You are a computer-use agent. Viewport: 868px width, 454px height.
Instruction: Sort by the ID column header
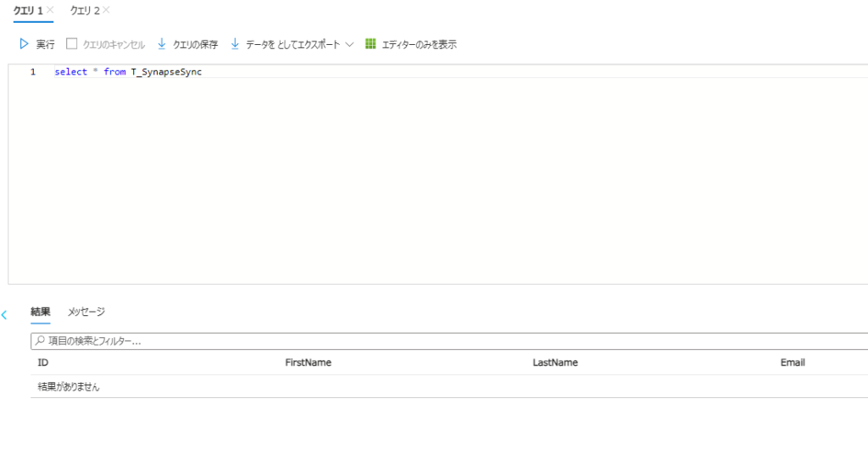[43, 363]
